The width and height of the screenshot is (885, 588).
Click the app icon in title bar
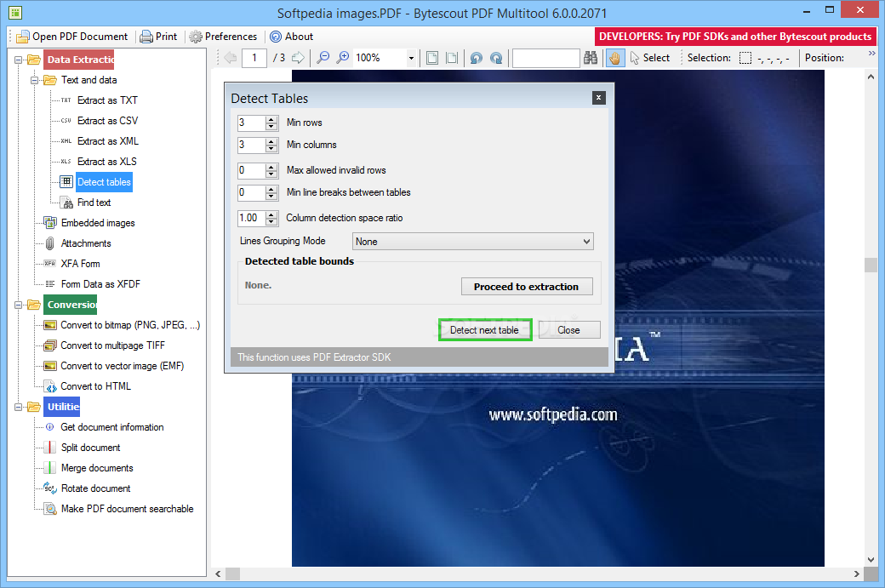[x=15, y=11]
